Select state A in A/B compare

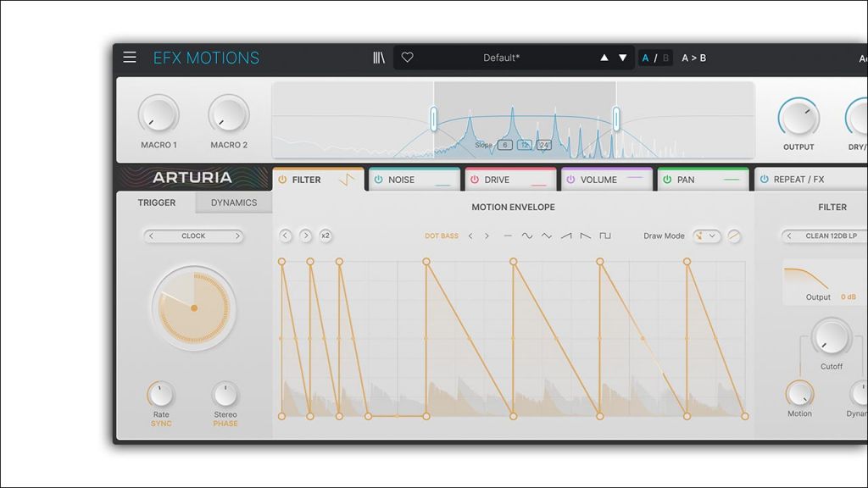click(x=645, y=58)
